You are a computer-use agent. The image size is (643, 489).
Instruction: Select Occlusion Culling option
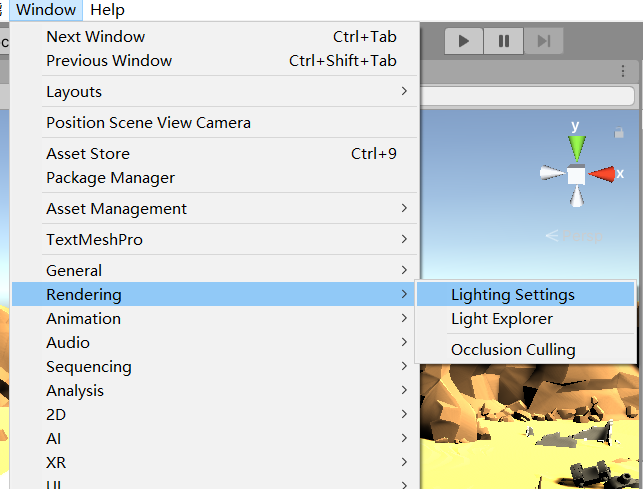[513, 350]
